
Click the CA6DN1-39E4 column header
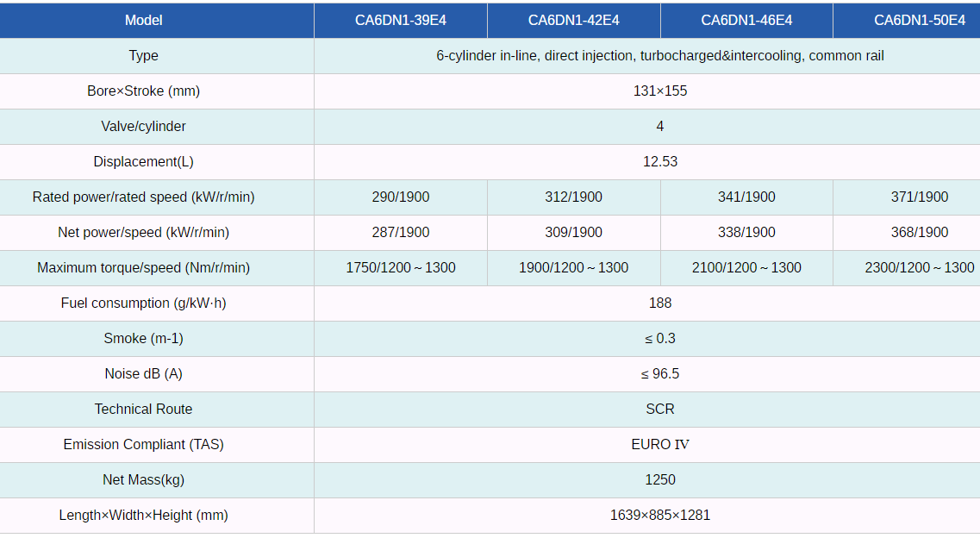(401, 20)
